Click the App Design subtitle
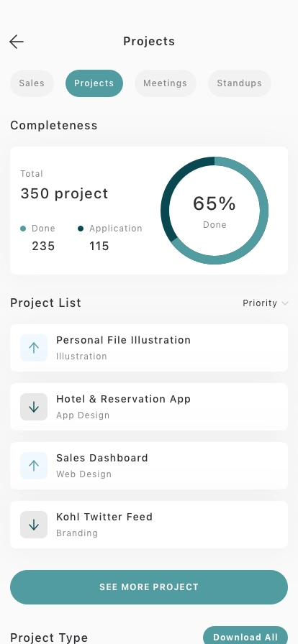 [83, 415]
